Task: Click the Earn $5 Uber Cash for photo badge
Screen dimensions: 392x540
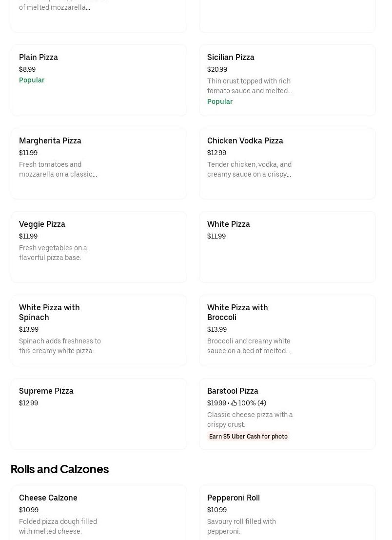Action: click(x=248, y=436)
